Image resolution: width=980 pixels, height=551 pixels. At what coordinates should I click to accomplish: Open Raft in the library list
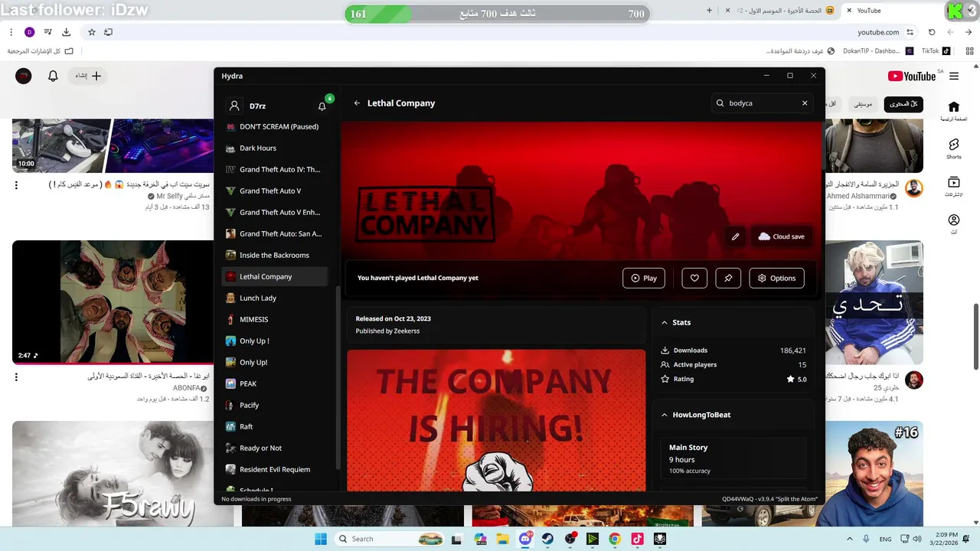point(274,426)
